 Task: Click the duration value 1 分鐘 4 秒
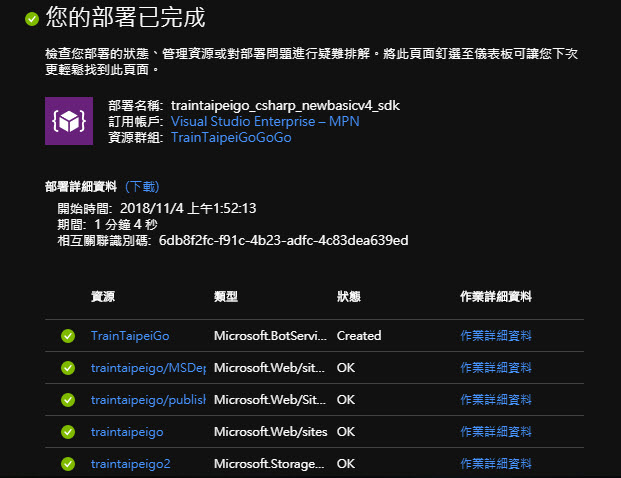click(126, 225)
